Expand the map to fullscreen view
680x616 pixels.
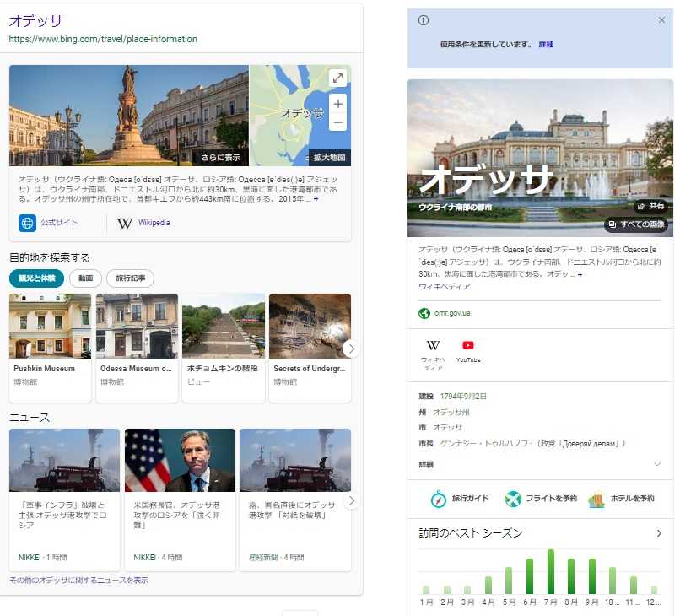click(x=337, y=78)
